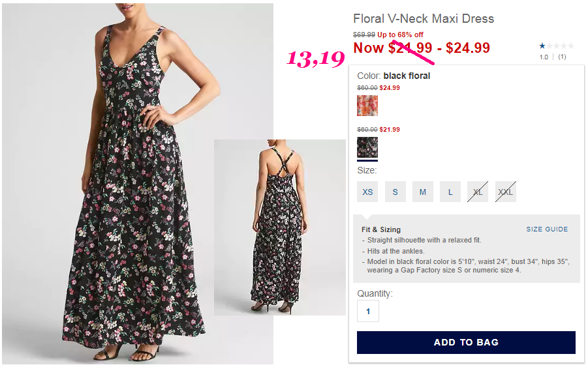Select the crossed-out XL size

click(478, 192)
